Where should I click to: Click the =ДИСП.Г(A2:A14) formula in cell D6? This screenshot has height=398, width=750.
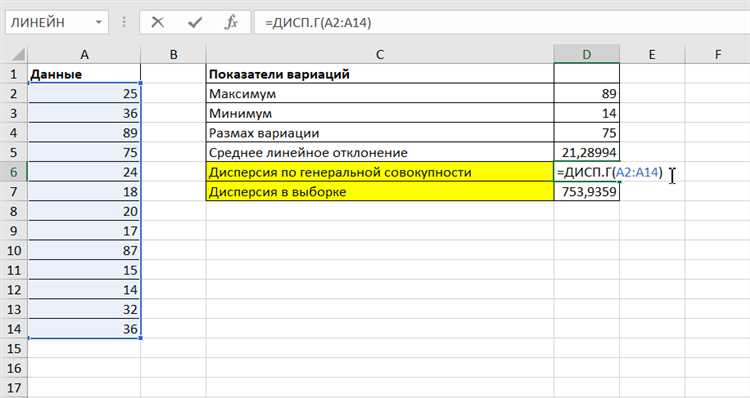[610, 172]
